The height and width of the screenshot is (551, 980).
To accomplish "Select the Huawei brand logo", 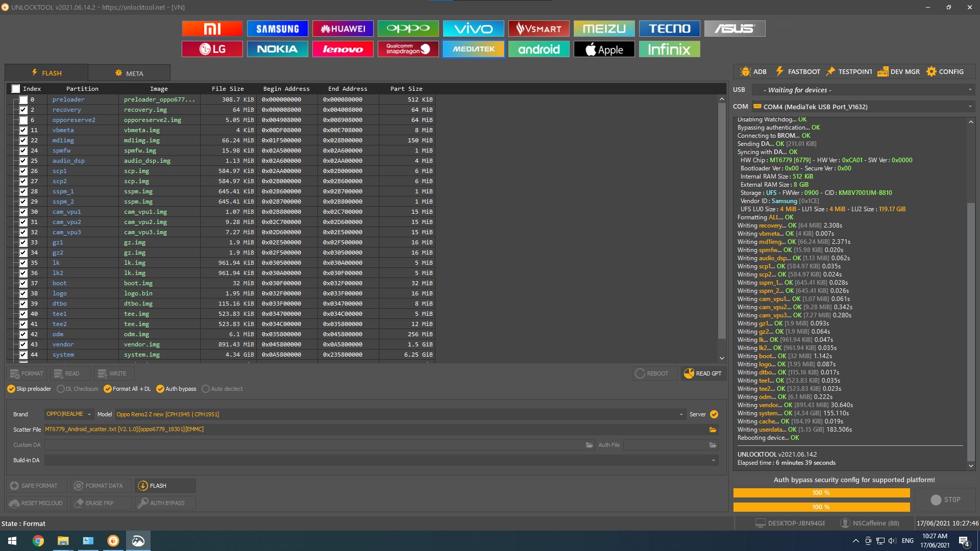I will click(x=343, y=29).
